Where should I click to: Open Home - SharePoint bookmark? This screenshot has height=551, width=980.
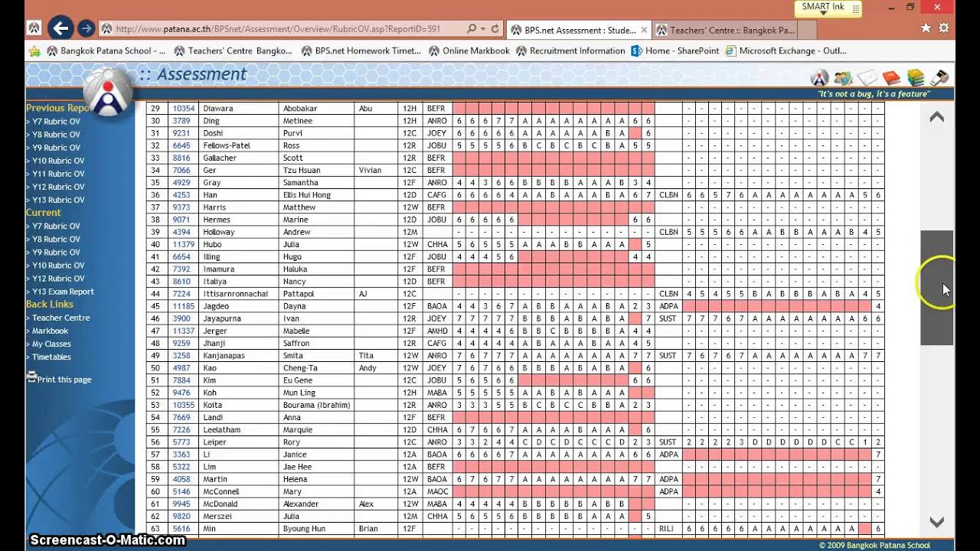click(x=675, y=51)
